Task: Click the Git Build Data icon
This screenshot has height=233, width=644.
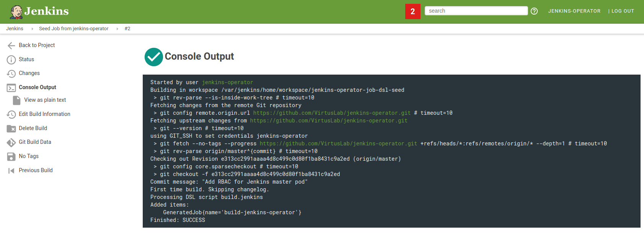Action: (11, 142)
